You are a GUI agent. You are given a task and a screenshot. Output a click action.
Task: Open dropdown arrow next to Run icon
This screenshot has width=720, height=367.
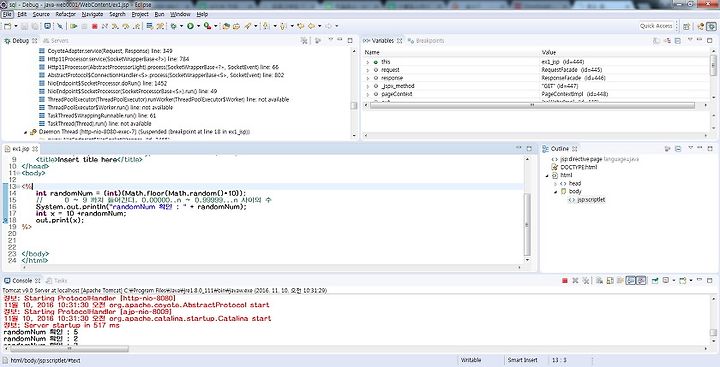coord(199,26)
